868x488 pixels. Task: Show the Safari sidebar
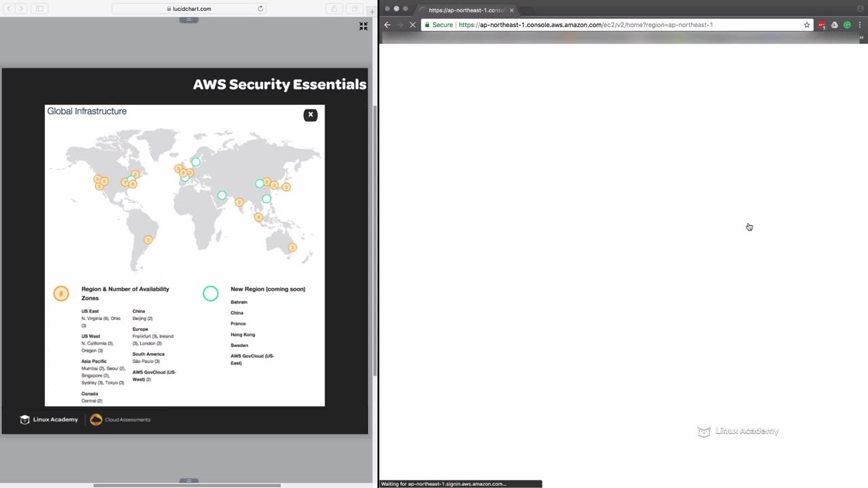coord(39,9)
